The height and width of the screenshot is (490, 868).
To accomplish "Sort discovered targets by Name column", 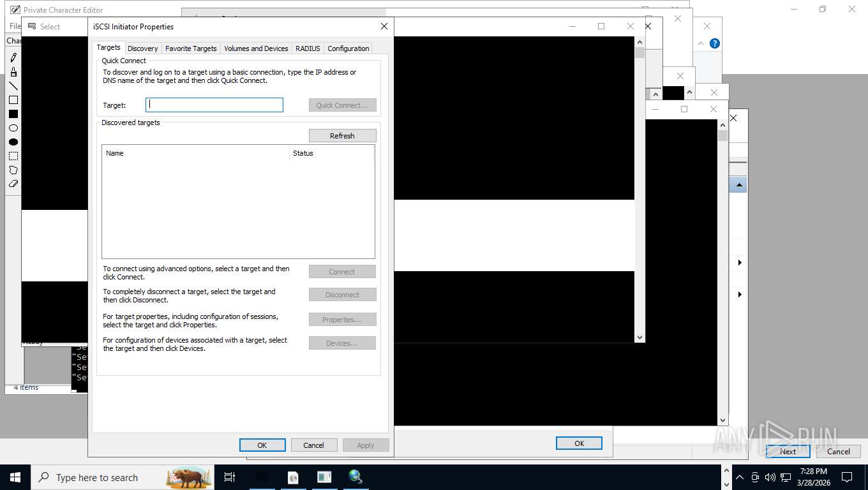I will point(195,153).
